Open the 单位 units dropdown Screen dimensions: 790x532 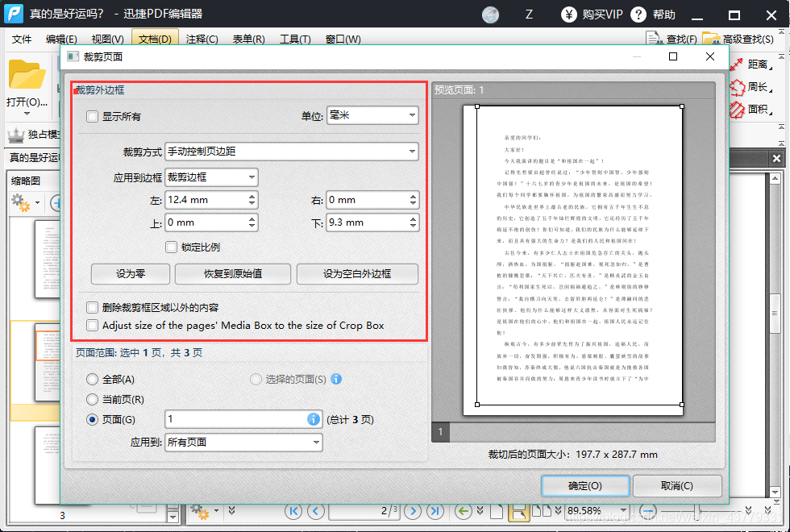click(x=372, y=114)
